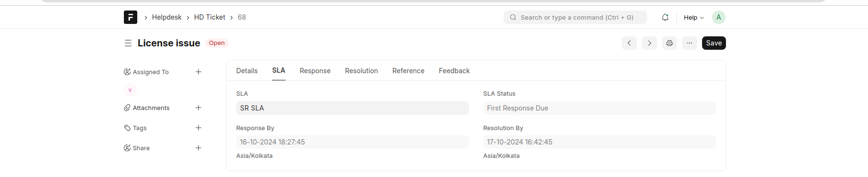The image size is (868, 177).
Task: Expand the Help dropdown
Action: coord(694,17)
